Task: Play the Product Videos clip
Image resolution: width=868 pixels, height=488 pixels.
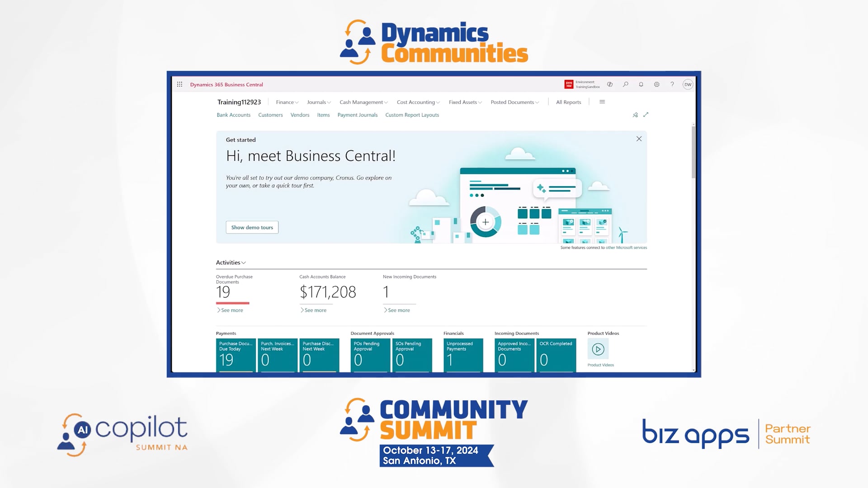Action: 598,349
